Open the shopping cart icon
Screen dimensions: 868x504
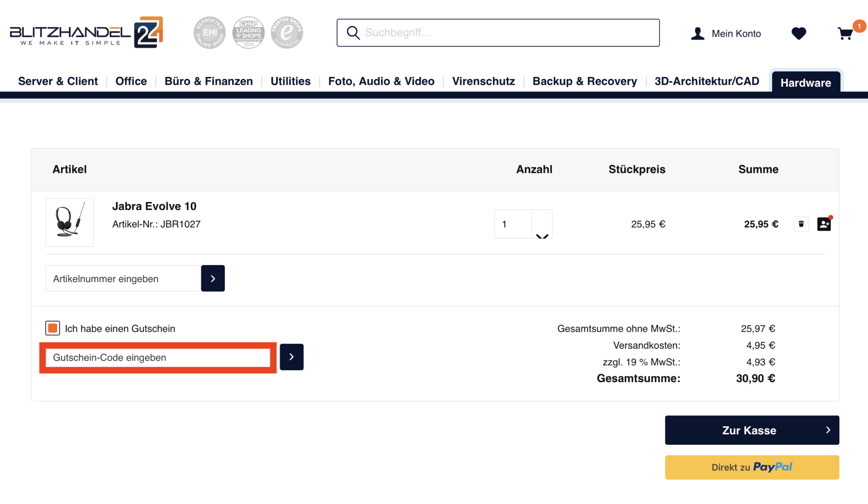[x=845, y=33]
